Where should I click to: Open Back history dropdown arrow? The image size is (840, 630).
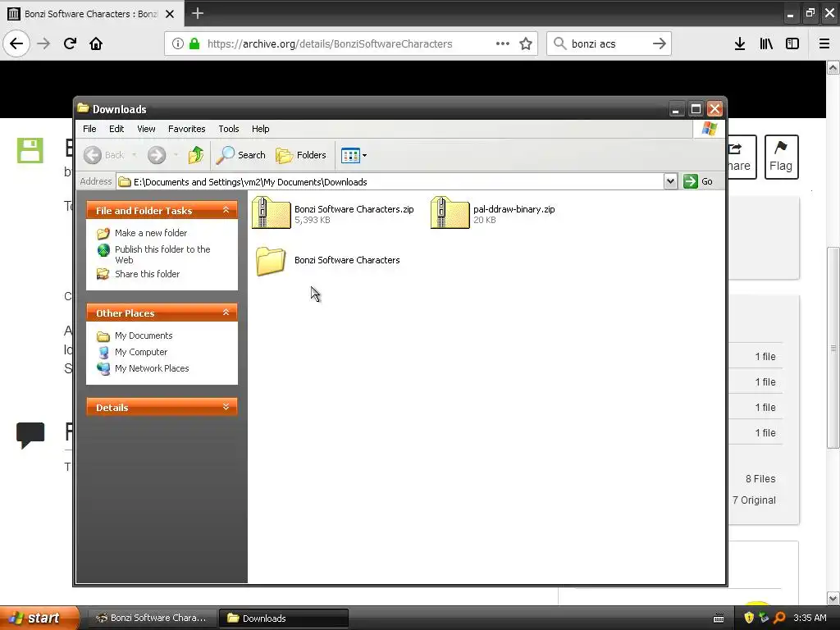coord(134,155)
